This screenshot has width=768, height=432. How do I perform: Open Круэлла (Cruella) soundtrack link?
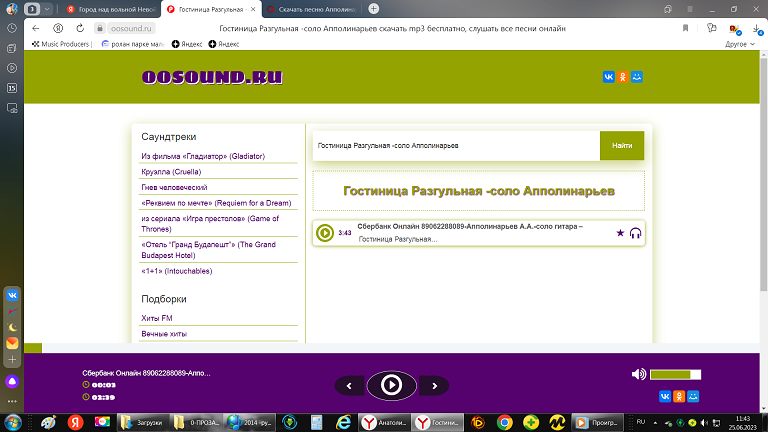[171, 172]
